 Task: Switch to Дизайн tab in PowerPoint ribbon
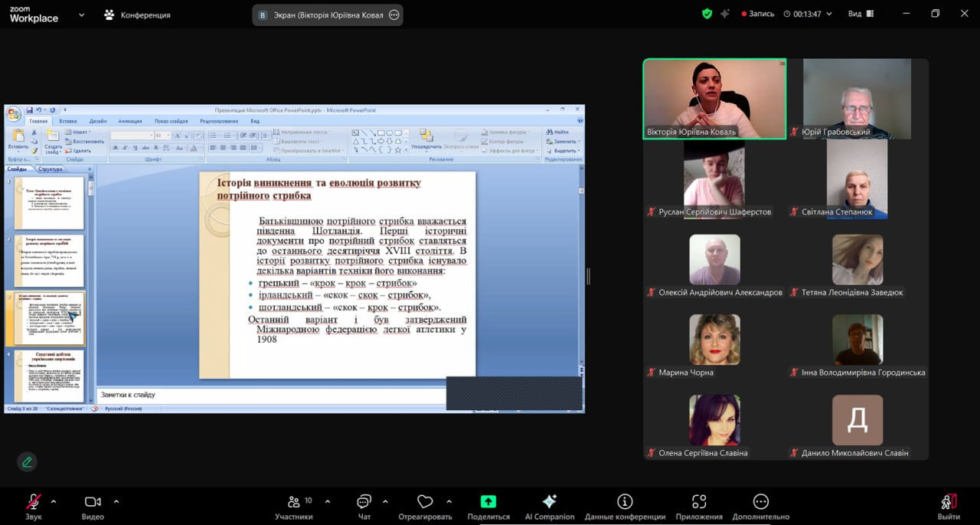point(98,121)
